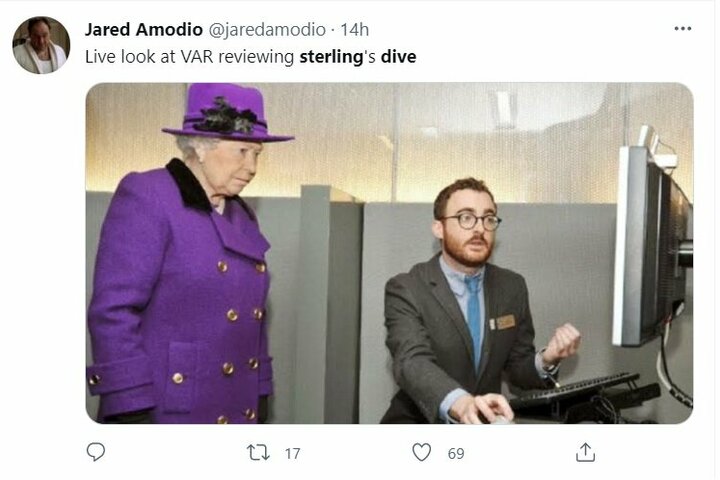Select the bold word dive
Image resolution: width=720 pixels, height=480 pixels.
pyautogui.click(x=399, y=57)
